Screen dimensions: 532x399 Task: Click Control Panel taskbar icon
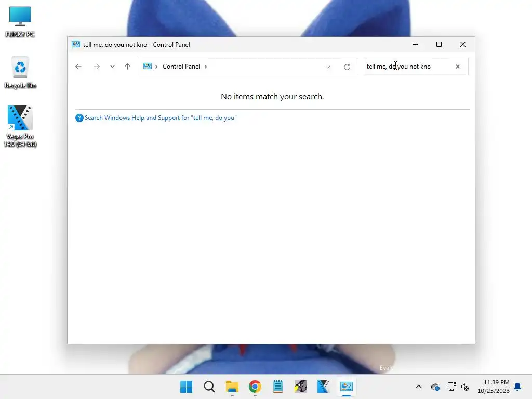coord(347,387)
